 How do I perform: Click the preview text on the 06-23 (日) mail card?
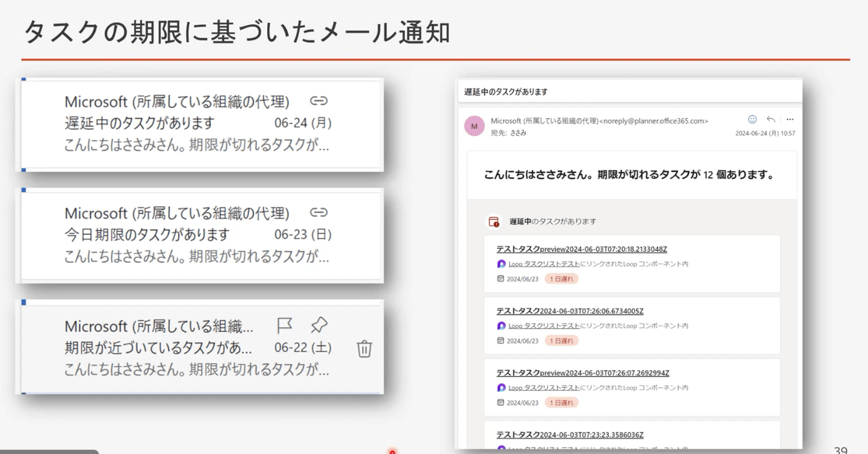click(197, 257)
